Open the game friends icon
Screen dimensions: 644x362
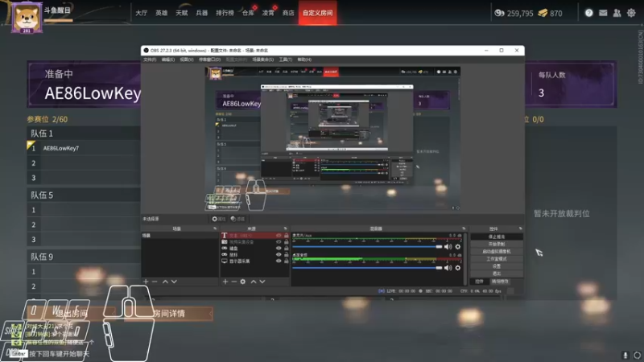[x=617, y=13]
